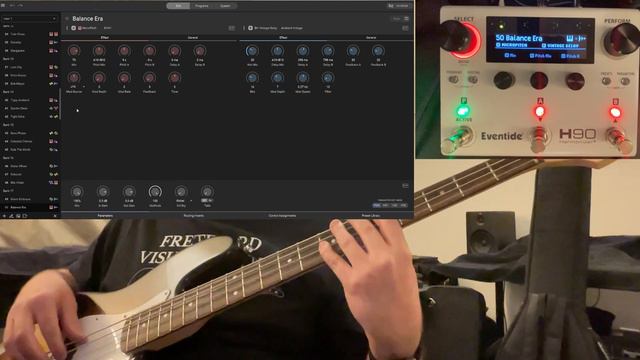Open the Preset Library bottom tab
This screenshot has width=640, height=360.
370,216
